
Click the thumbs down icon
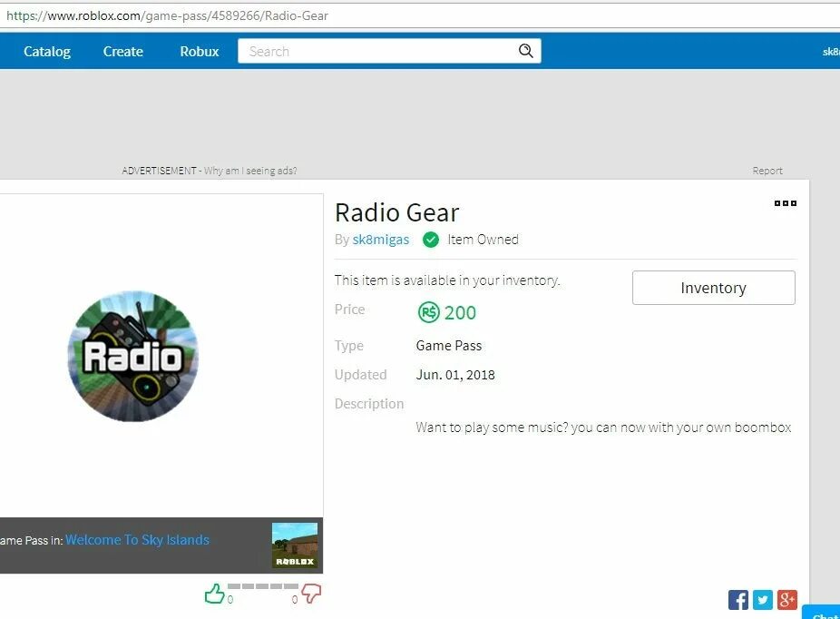click(311, 594)
